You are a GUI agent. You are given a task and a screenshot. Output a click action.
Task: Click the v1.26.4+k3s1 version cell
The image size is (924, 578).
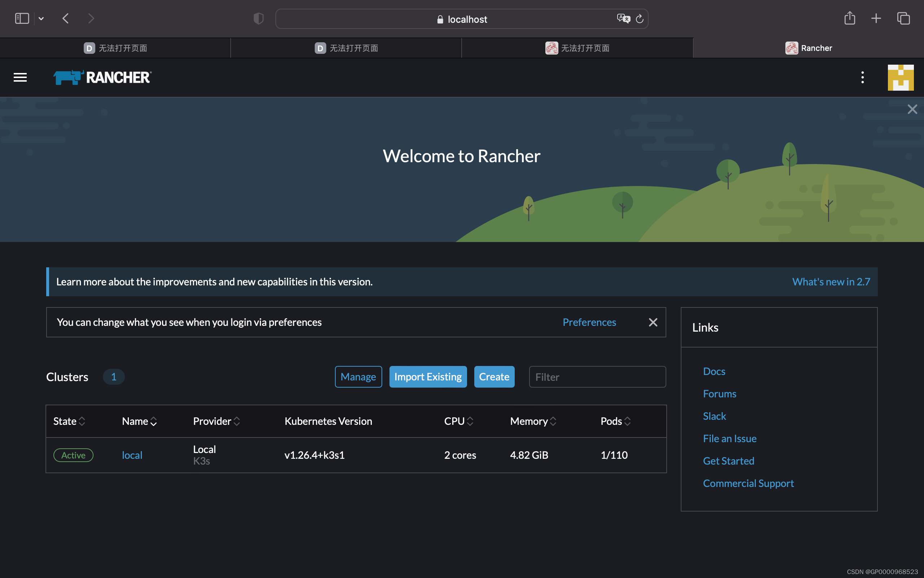pyautogui.click(x=314, y=455)
